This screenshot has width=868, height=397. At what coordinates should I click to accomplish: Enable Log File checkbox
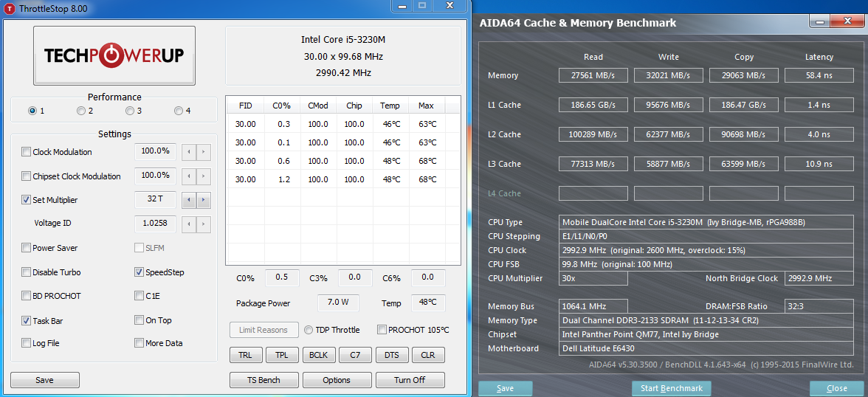tap(26, 342)
